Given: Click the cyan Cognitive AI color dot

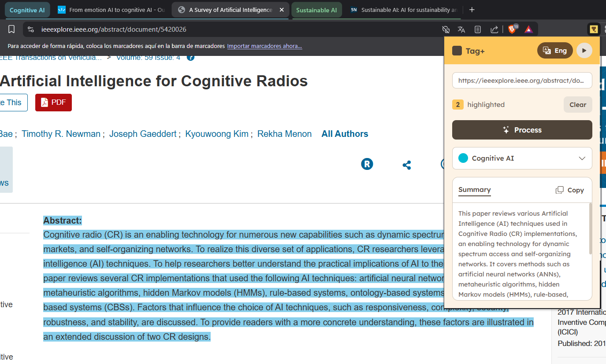Looking at the screenshot, I should pos(463,158).
